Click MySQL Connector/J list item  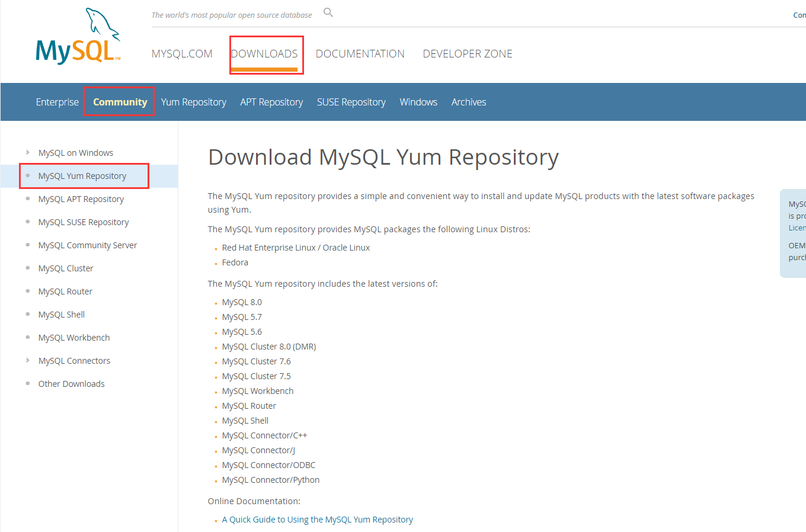coord(258,450)
